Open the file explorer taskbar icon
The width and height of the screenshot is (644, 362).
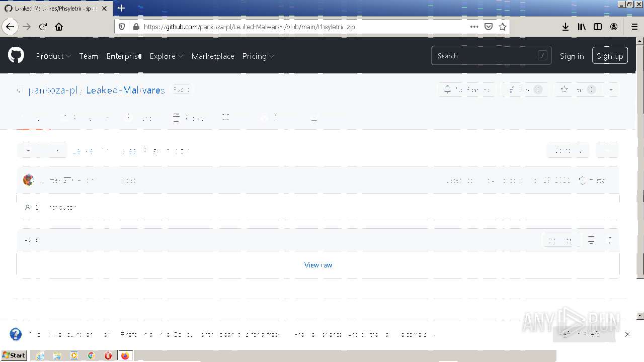point(57,355)
